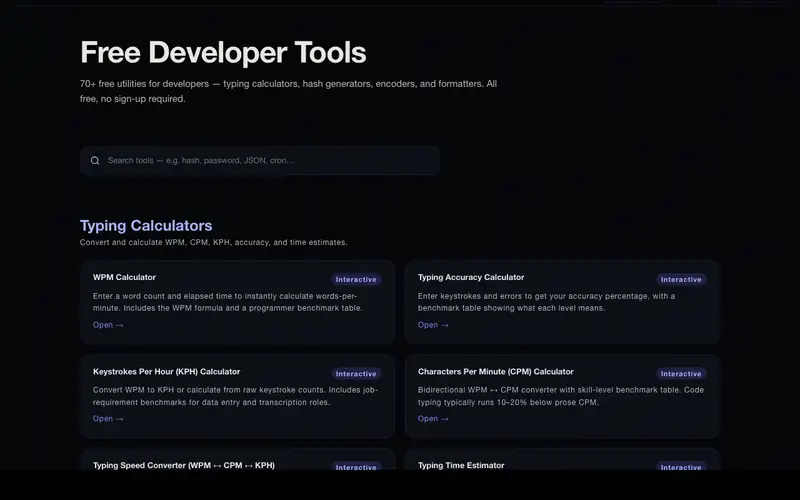800x500 pixels.
Task: Click the Free Developer Tools heading
Action: (223, 53)
